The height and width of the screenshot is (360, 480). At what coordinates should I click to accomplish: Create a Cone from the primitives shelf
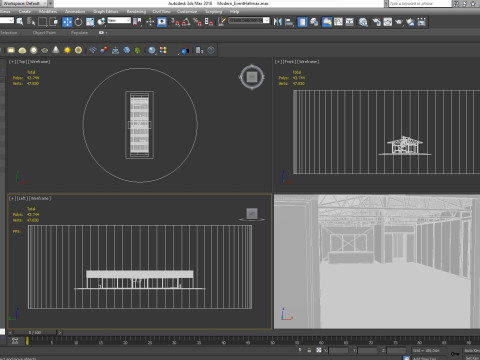(x=56, y=50)
